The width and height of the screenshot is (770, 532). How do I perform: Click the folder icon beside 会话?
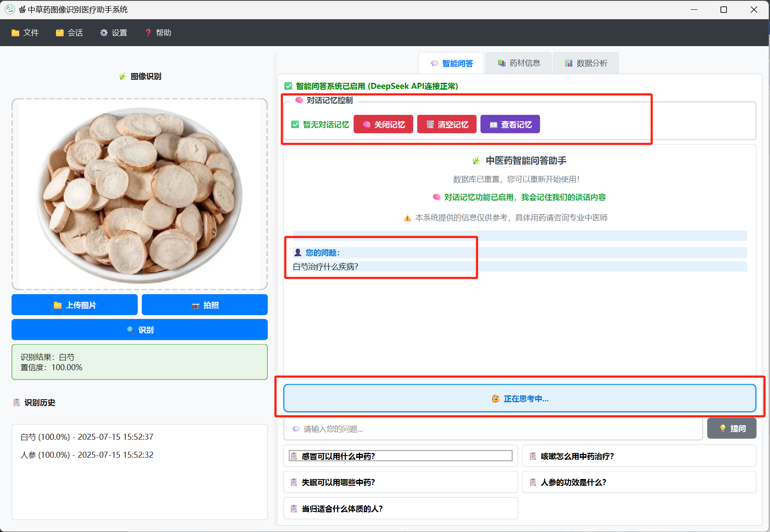click(60, 33)
